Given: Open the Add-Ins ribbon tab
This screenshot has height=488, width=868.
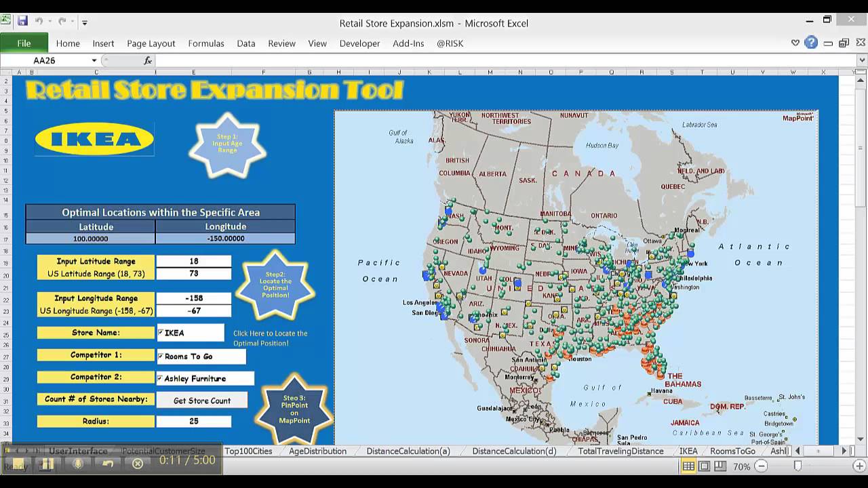Looking at the screenshot, I should pos(408,43).
